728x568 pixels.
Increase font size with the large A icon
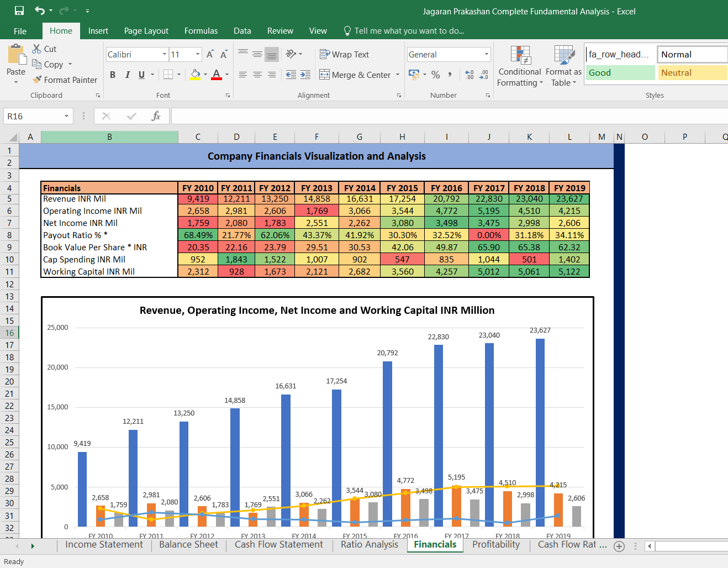pyautogui.click(x=210, y=54)
